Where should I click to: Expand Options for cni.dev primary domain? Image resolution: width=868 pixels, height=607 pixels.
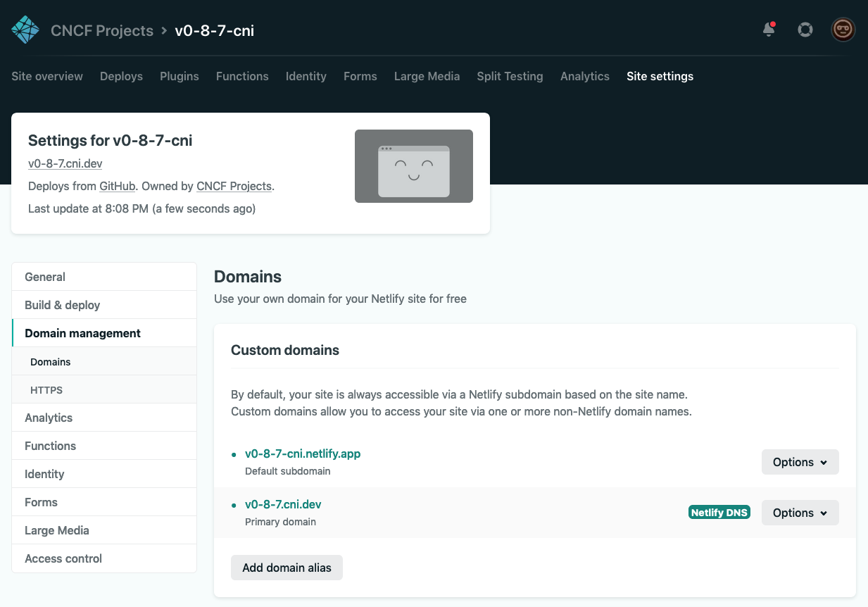(800, 513)
